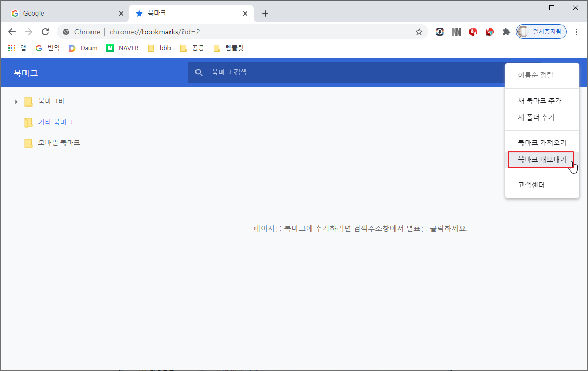The height and width of the screenshot is (371, 588).
Task: Reload the bookmarks page
Action: [45, 32]
